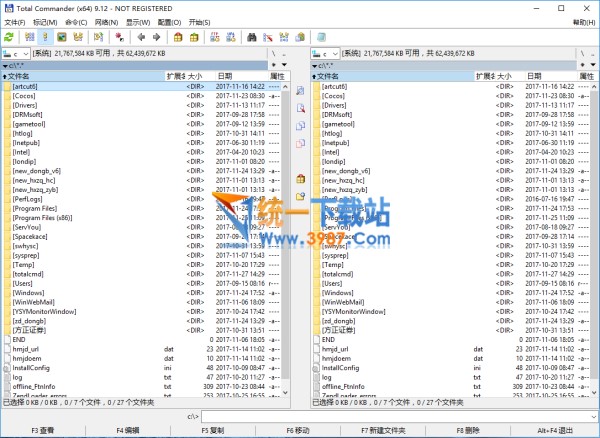Open the left panel drive dropdown
Image resolution: width=600 pixels, height=438 pixels.
click(x=17, y=53)
